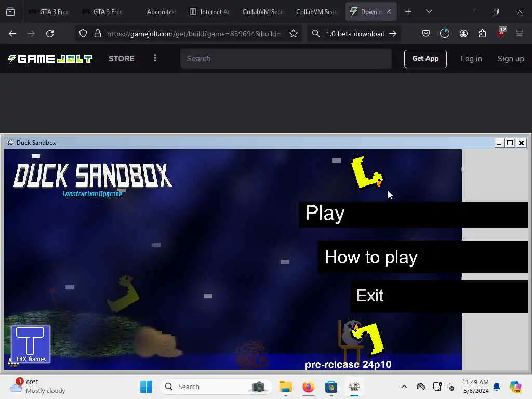The image size is (532, 399).
Task: Switch to Internet Archive tab
Action: click(x=209, y=12)
